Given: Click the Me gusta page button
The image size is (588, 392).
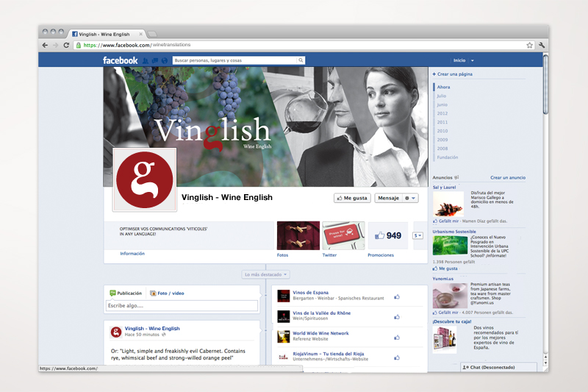Looking at the screenshot, I should (x=352, y=198).
